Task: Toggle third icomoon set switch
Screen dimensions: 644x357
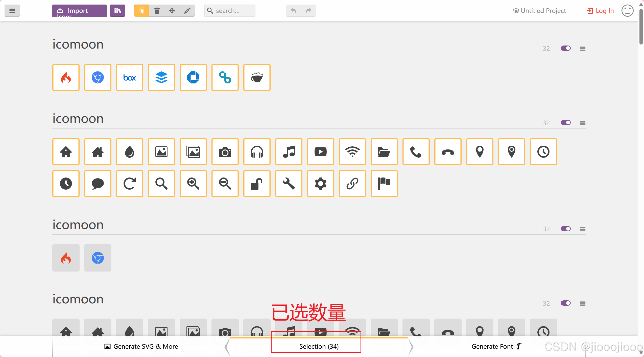Action: (x=566, y=229)
